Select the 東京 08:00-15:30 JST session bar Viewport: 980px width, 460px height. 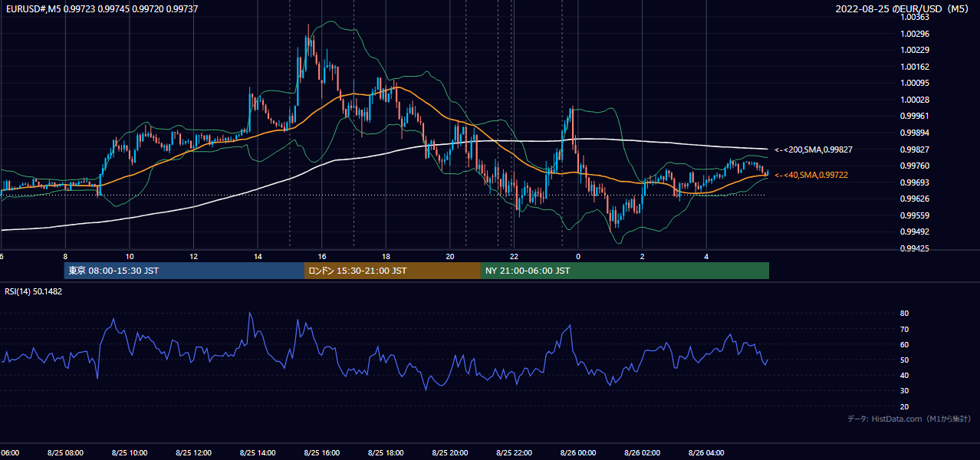[x=184, y=271]
